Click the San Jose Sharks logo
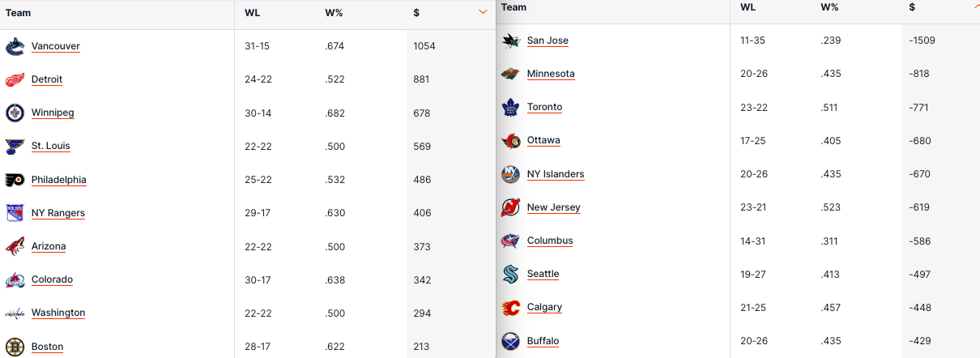 pos(510,40)
